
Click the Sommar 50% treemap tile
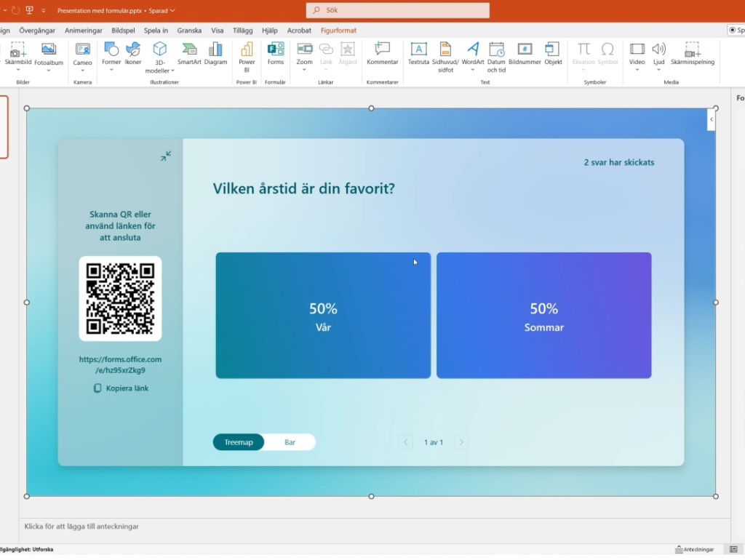click(544, 316)
